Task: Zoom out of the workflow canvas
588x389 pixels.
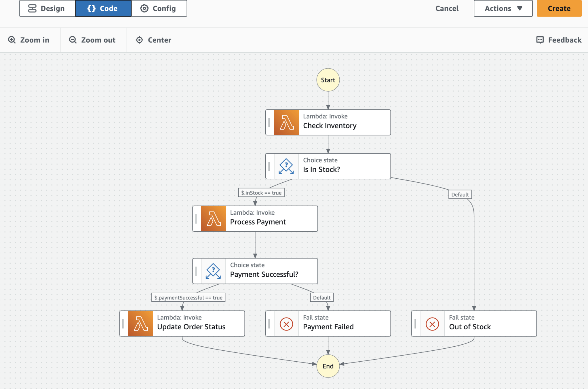Action: [92, 40]
